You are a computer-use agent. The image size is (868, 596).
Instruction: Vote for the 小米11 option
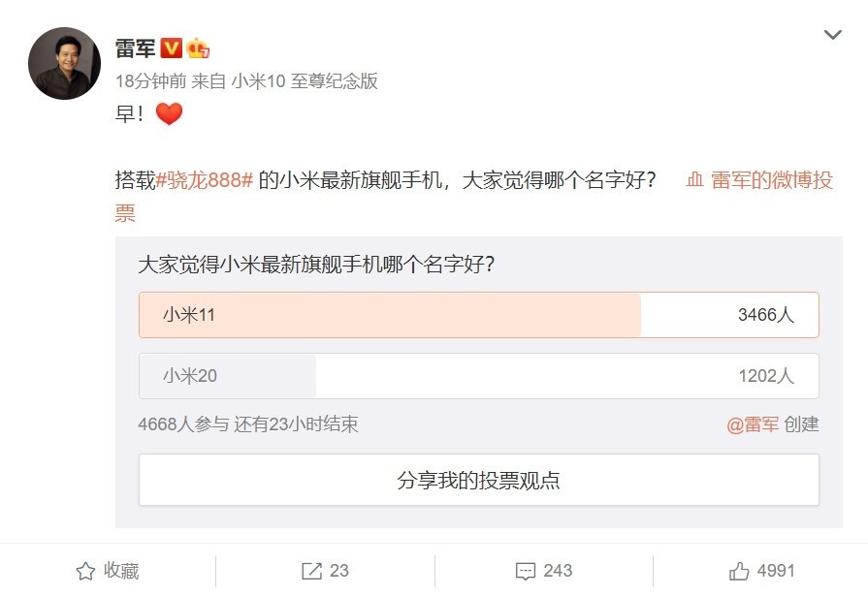(x=478, y=315)
